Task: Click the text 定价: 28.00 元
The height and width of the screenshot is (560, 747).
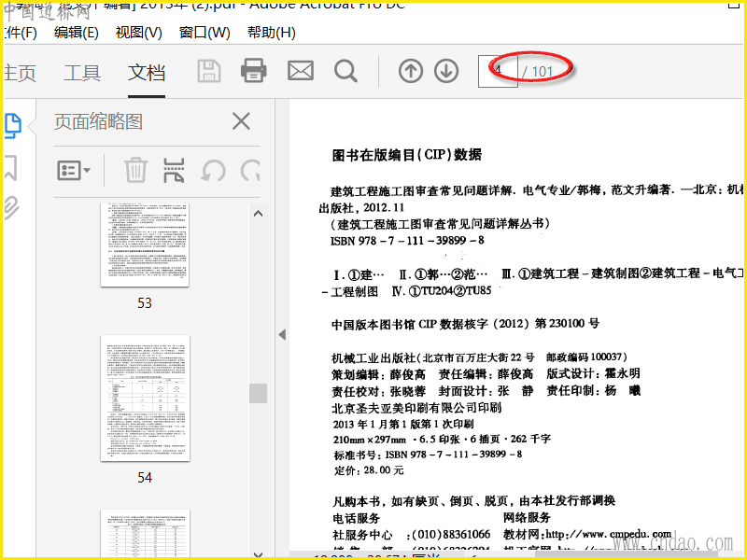Action: [369, 470]
